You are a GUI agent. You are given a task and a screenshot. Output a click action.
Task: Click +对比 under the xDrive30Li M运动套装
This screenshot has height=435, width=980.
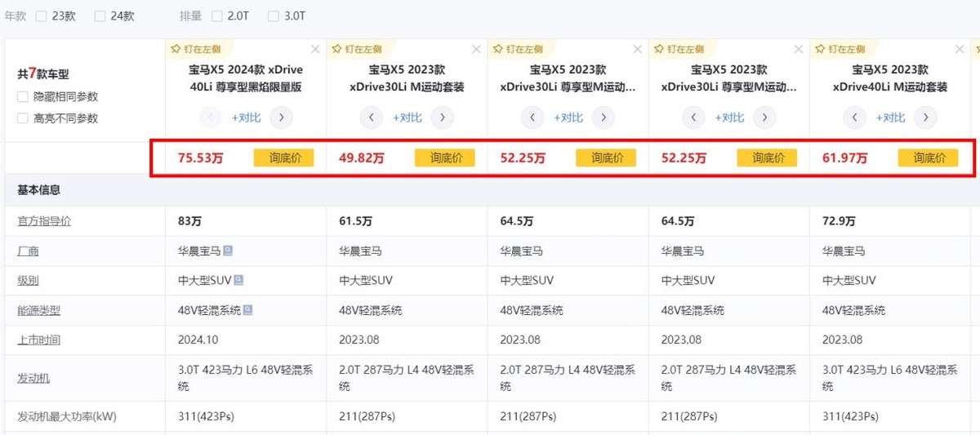407,118
